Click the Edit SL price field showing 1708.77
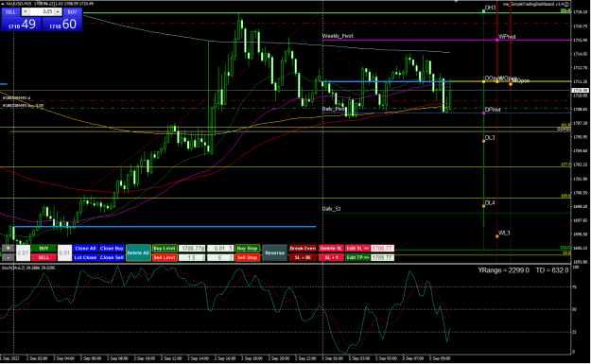Screen dimensions: 591x364 pyautogui.click(x=383, y=249)
